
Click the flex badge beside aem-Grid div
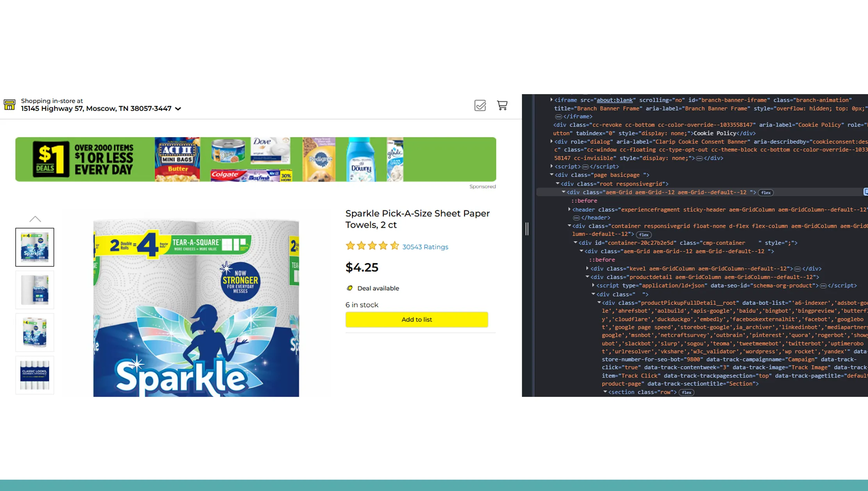pos(766,193)
